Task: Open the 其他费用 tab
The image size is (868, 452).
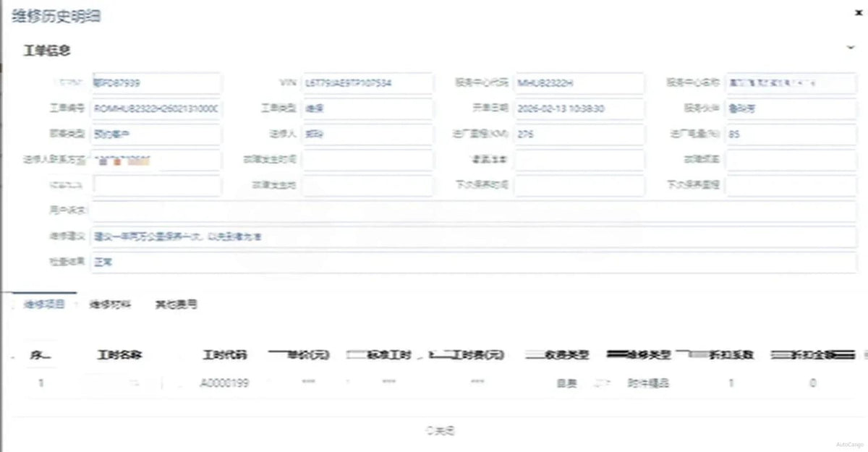Action: [x=176, y=304]
